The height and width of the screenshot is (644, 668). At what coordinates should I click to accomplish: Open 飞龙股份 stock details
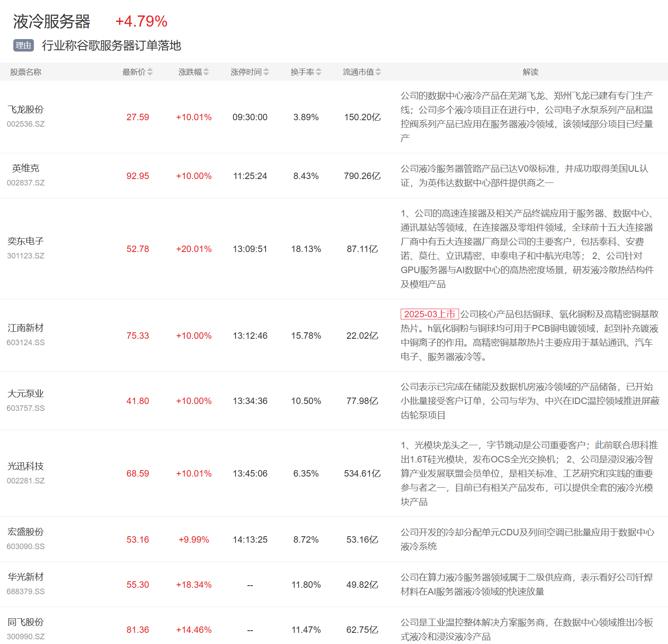coord(26,109)
